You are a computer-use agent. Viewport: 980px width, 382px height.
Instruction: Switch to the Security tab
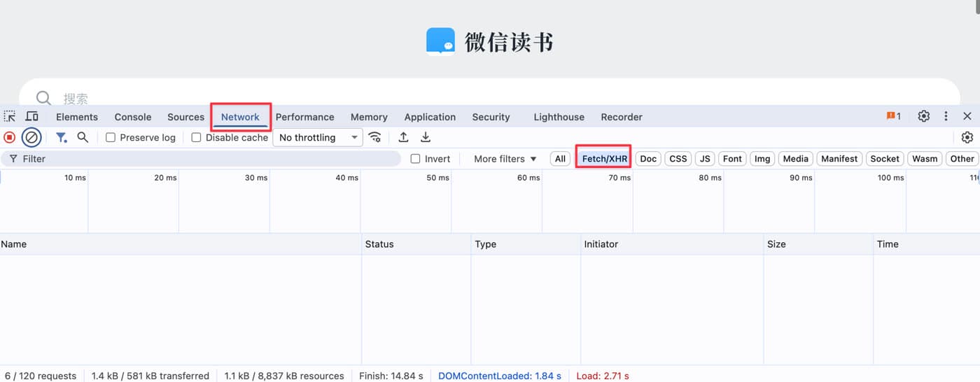491,117
